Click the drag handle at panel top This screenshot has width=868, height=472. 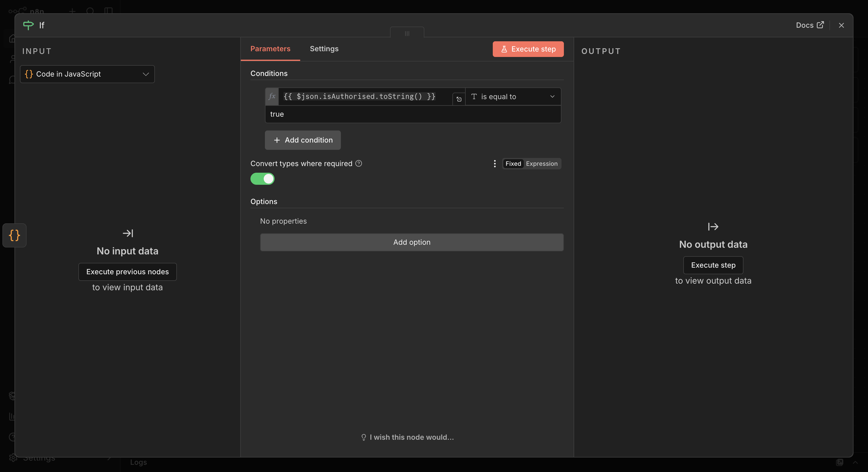coord(407,33)
